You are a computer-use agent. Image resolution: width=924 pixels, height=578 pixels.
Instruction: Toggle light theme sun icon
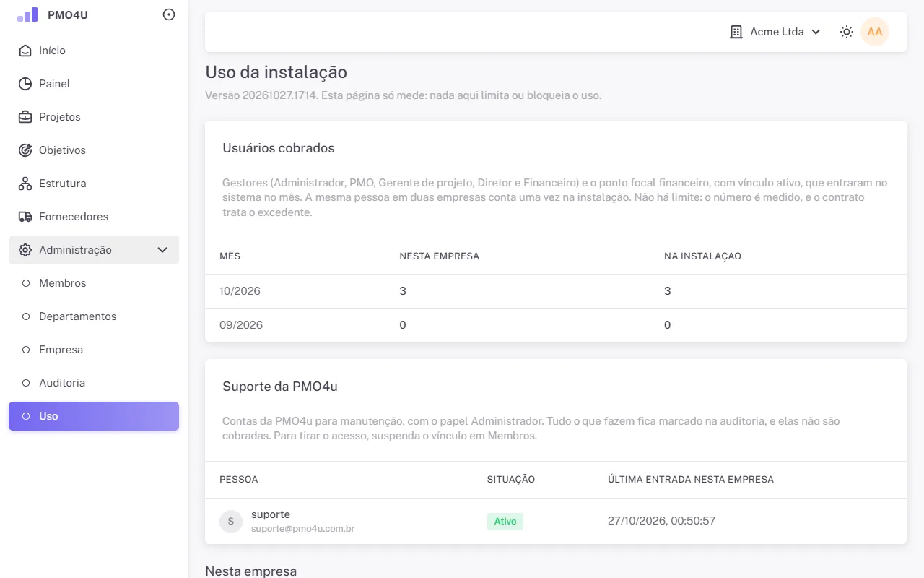click(847, 32)
